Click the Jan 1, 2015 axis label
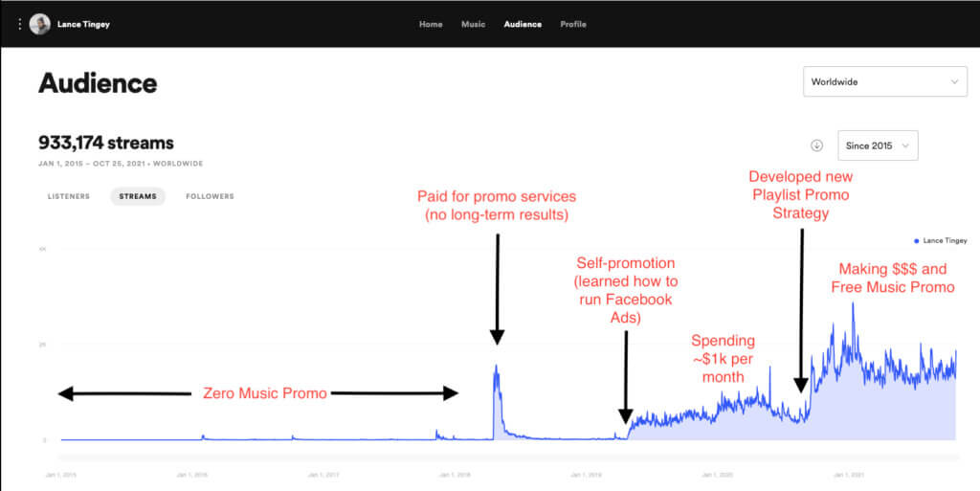Screen dimensions: 980x491 (60, 473)
